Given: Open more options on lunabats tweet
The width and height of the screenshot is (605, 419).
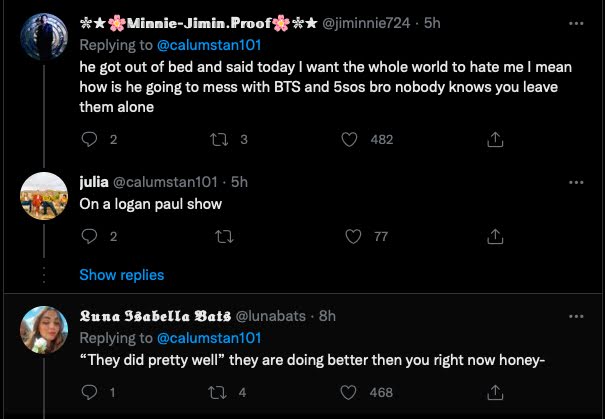Looking at the screenshot, I should (576, 315).
